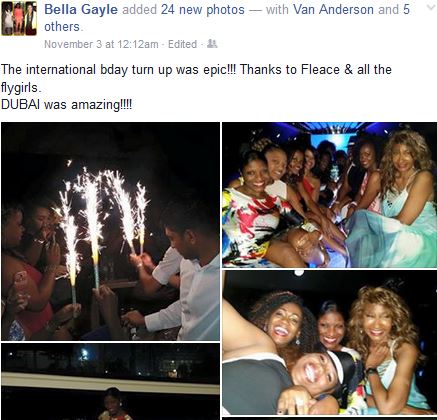Open the post options chevron menu
Image resolution: width=437 pixels, height=420 pixels.
click(431, 8)
